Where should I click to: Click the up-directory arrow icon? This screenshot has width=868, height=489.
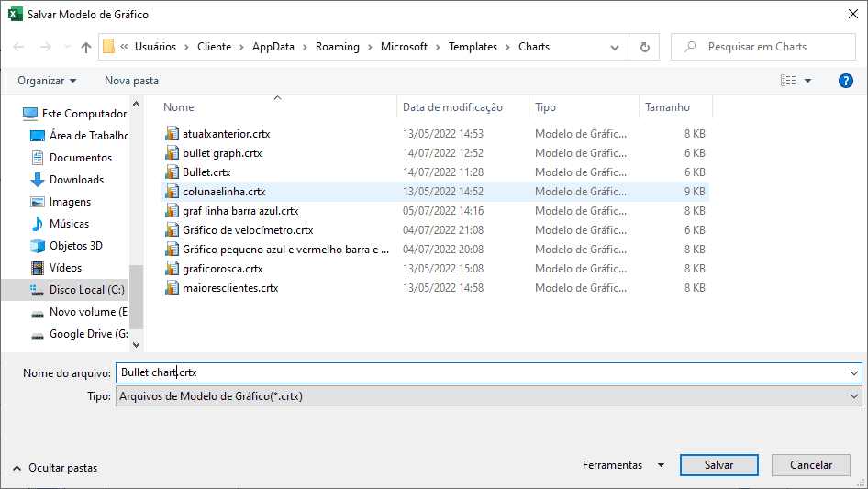(86, 47)
